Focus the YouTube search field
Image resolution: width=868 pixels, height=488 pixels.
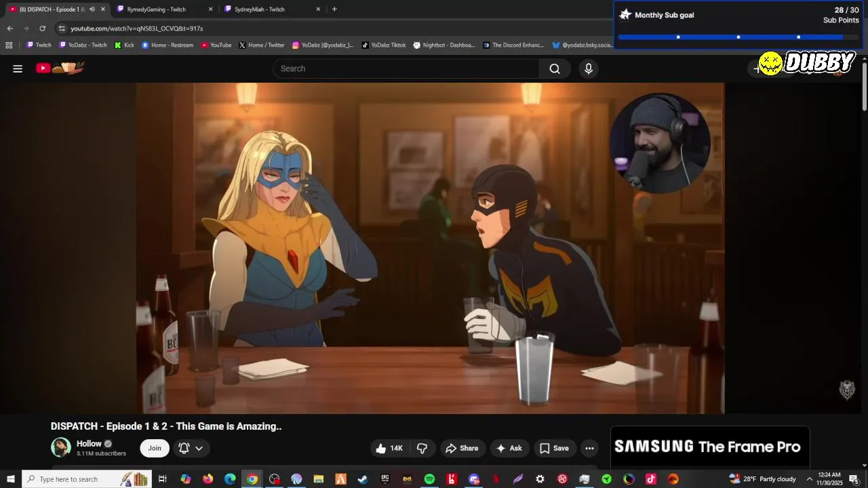(407, 68)
